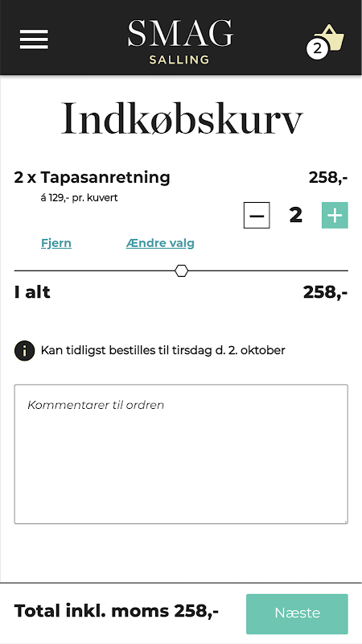Click the textarea resize handle corner
Viewport: 362px width, 644px height.
pyautogui.click(x=346, y=521)
